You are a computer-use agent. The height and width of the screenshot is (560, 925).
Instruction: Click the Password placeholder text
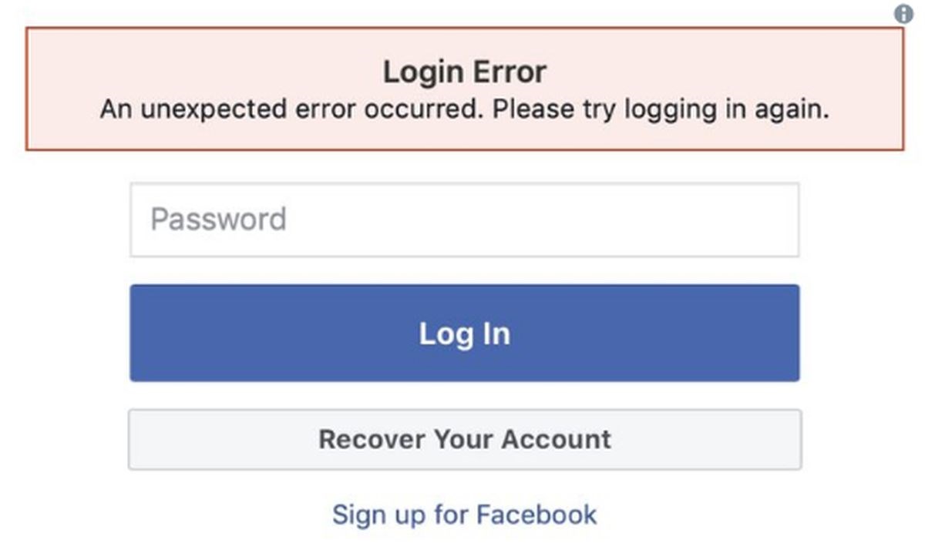pyautogui.click(x=218, y=219)
